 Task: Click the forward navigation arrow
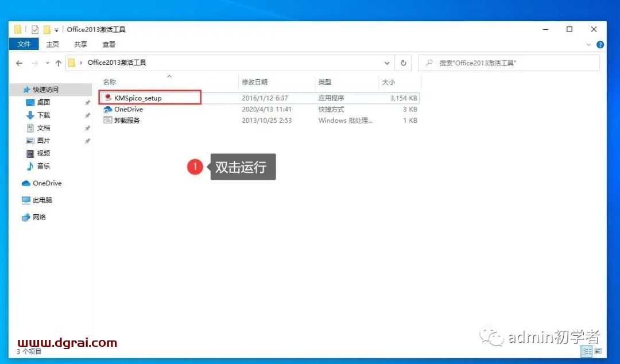click(x=35, y=63)
